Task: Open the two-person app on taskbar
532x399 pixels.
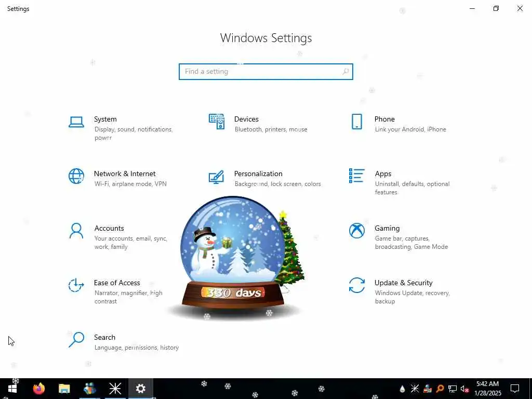Action: click(x=89, y=389)
